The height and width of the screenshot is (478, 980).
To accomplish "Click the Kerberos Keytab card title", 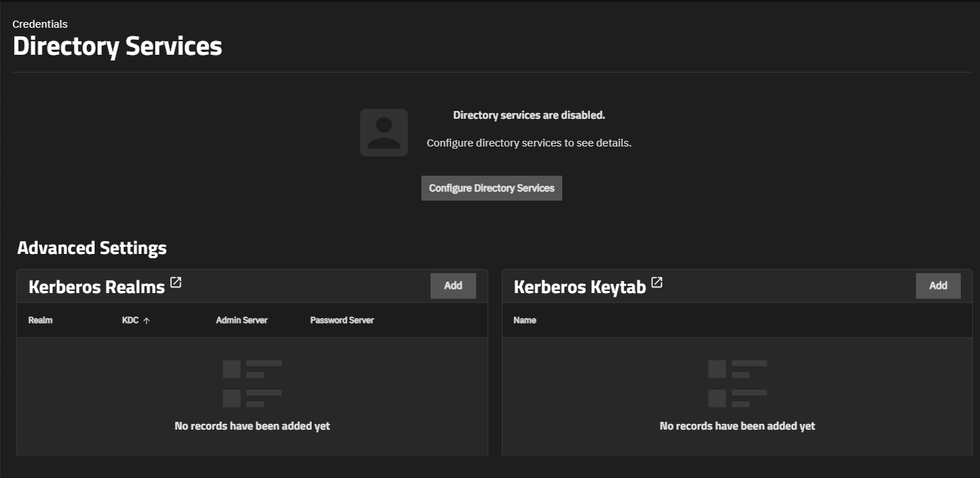I will [580, 287].
